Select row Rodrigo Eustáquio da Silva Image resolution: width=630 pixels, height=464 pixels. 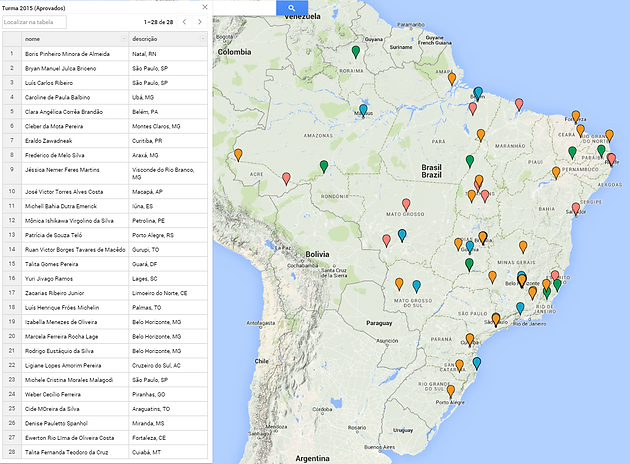tap(105, 351)
